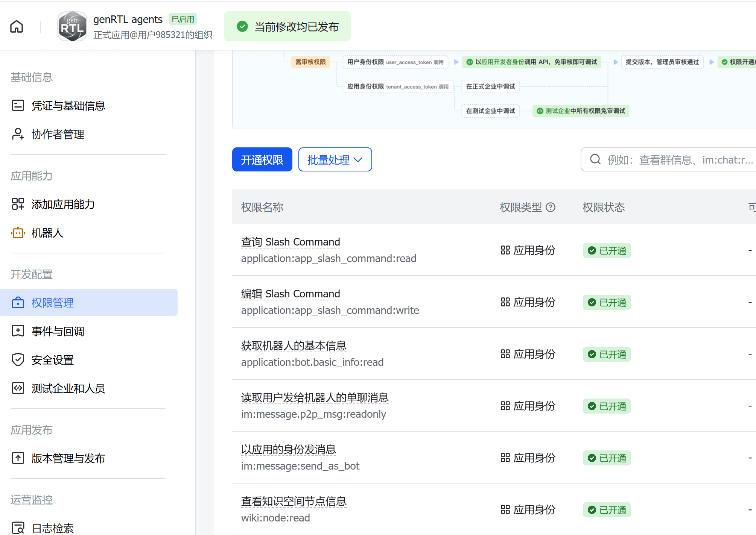
Task: Focus the permission search input field
Action: click(668, 159)
